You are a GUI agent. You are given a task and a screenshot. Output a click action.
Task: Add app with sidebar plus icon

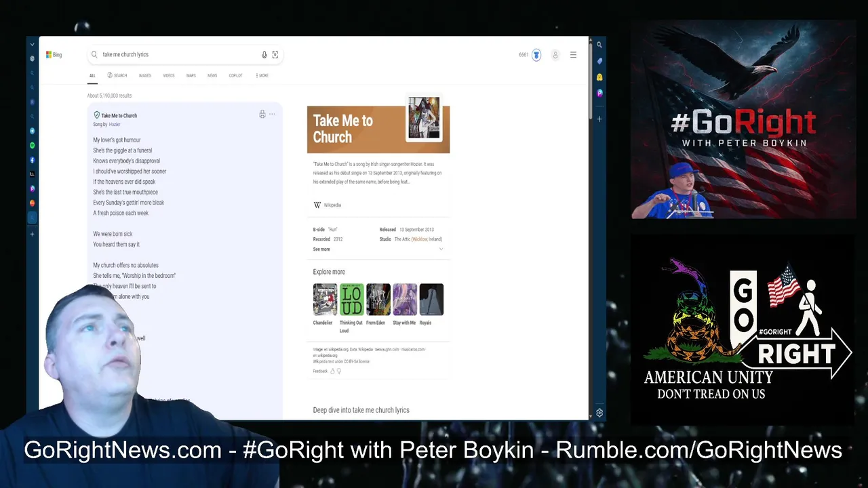(599, 119)
